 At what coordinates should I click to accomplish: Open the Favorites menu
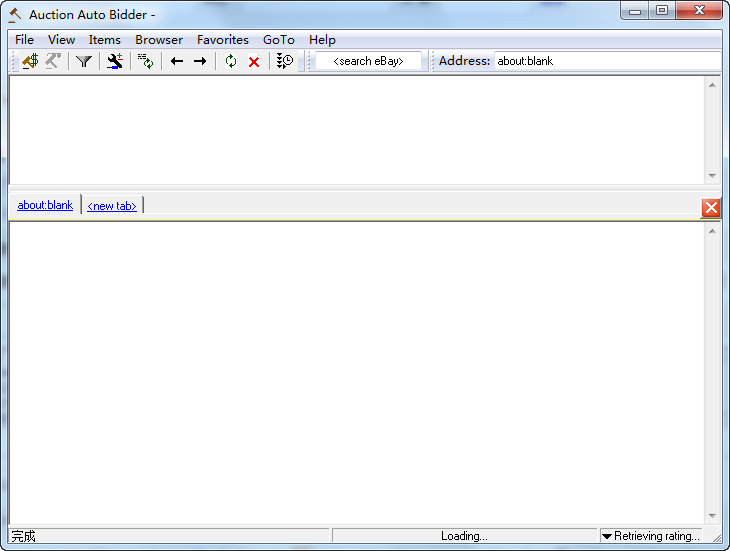pyautogui.click(x=223, y=40)
